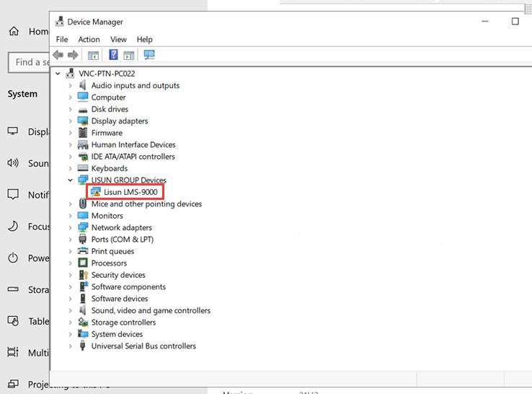This screenshot has width=532, height=394.
Task: Select the Network adapters category
Action: [x=123, y=227]
